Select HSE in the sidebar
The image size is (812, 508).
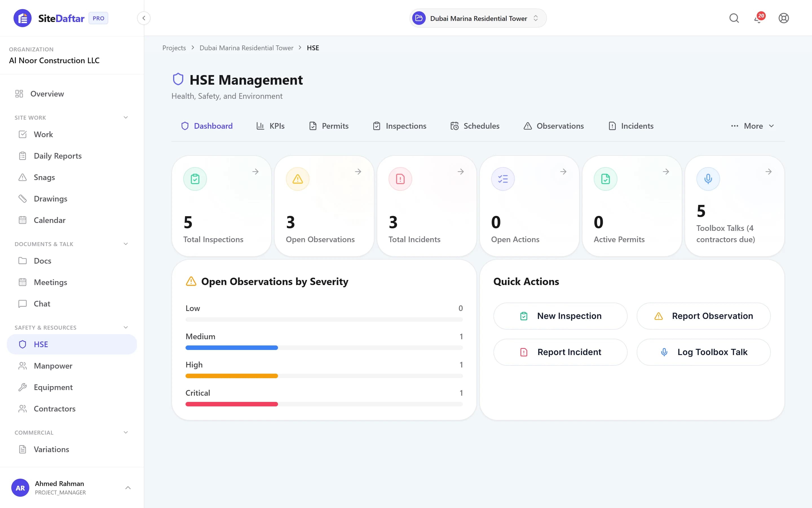[x=72, y=344]
